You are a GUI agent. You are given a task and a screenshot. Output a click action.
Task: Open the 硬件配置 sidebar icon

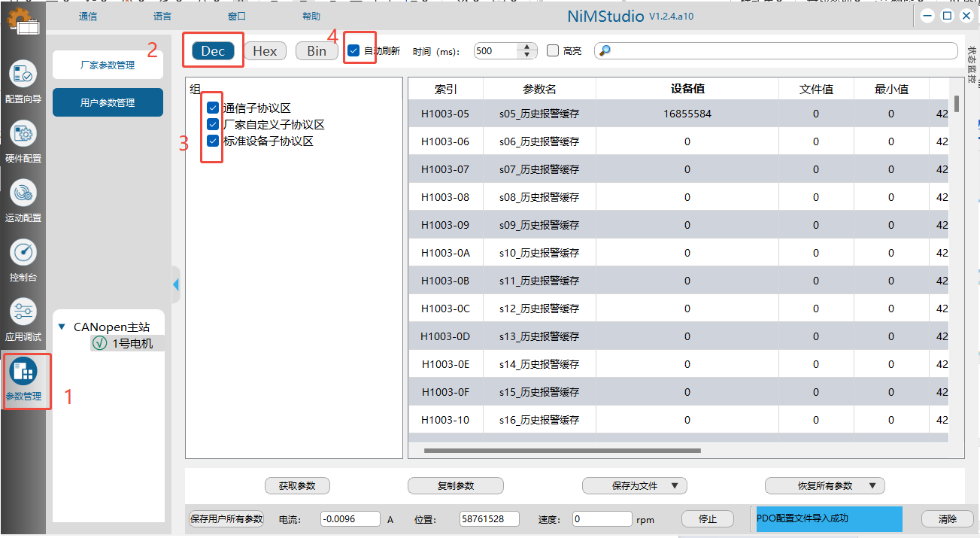point(23,134)
